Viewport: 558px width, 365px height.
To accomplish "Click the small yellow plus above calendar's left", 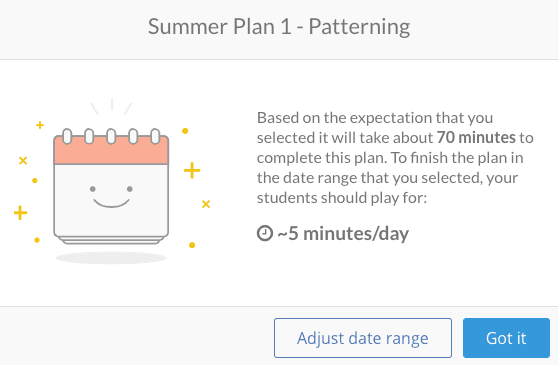I will click(40, 125).
